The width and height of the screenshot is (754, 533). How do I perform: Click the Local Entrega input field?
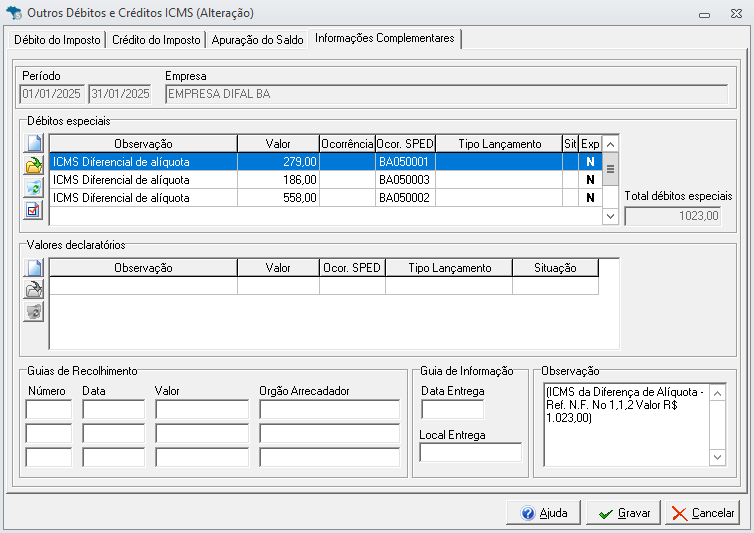tap(470, 453)
